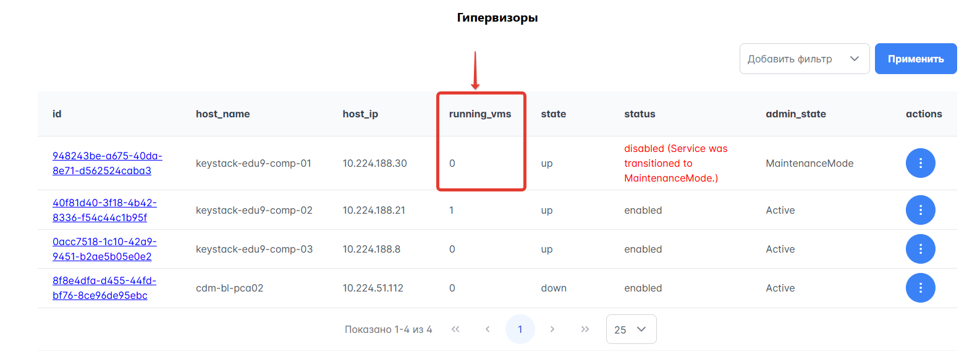Click the host_name column header
The height and width of the screenshot is (352, 980).
(x=222, y=114)
